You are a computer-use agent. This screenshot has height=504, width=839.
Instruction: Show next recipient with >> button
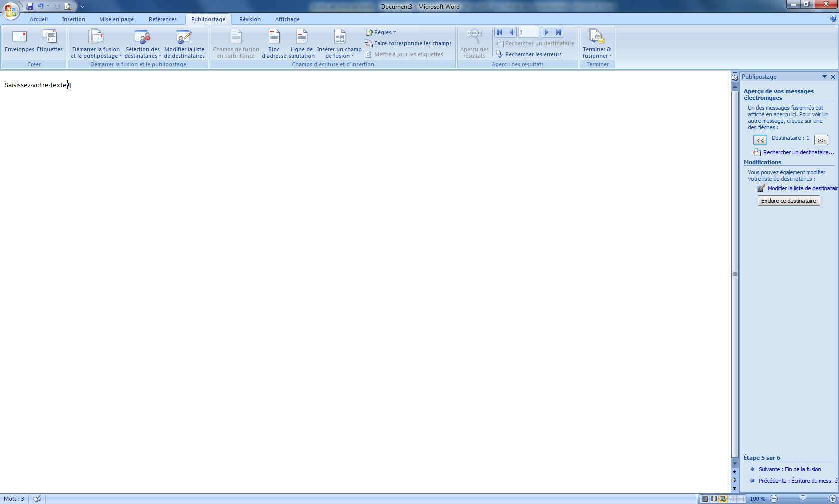(x=821, y=140)
